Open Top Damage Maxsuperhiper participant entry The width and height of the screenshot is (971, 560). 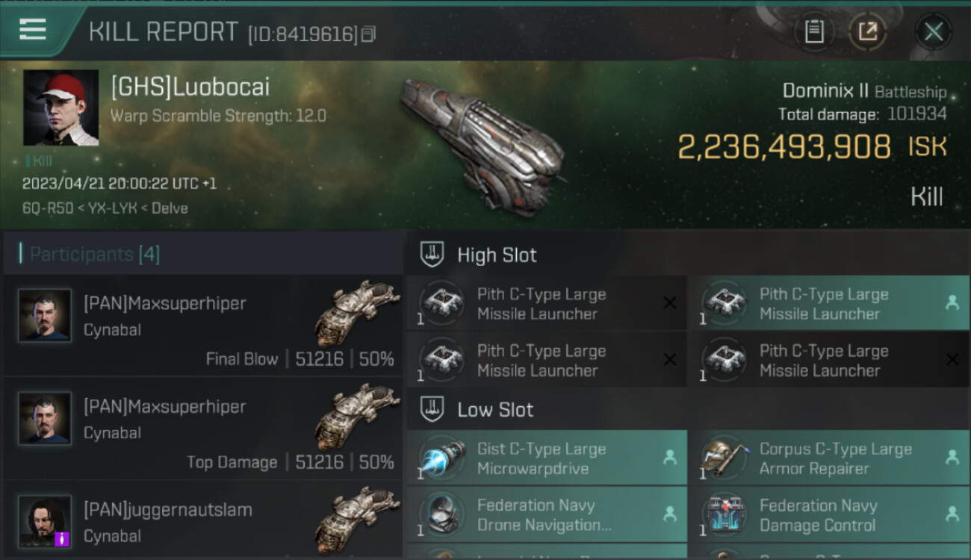[x=203, y=429]
